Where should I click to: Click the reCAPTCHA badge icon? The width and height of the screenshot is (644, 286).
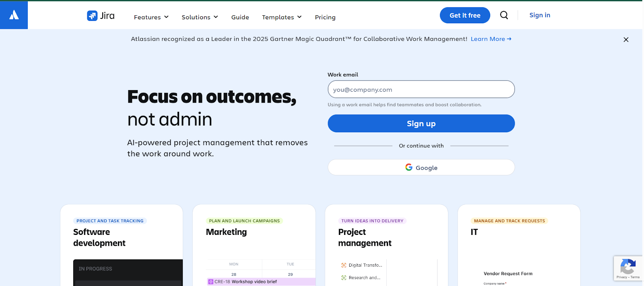coord(628,267)
